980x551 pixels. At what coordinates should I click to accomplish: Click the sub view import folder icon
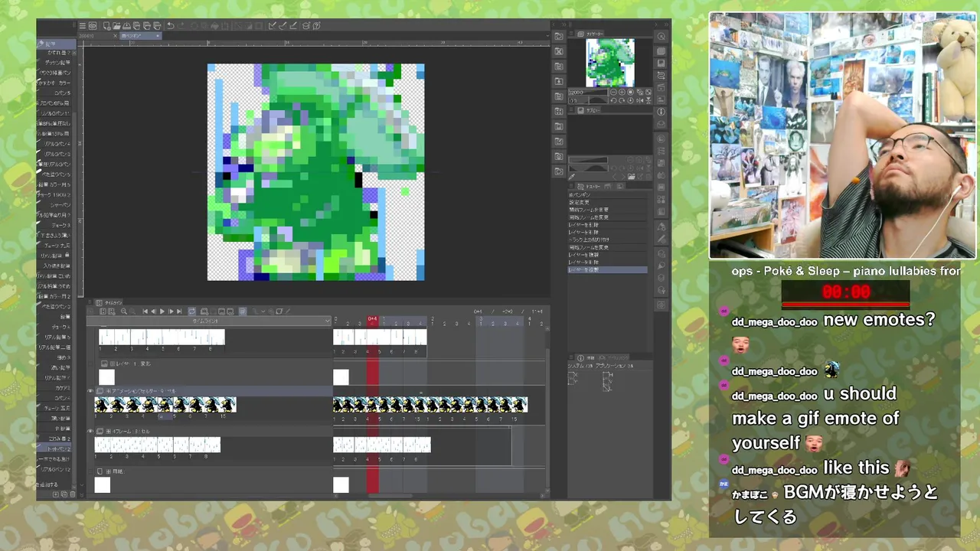[x=631, y=177]
